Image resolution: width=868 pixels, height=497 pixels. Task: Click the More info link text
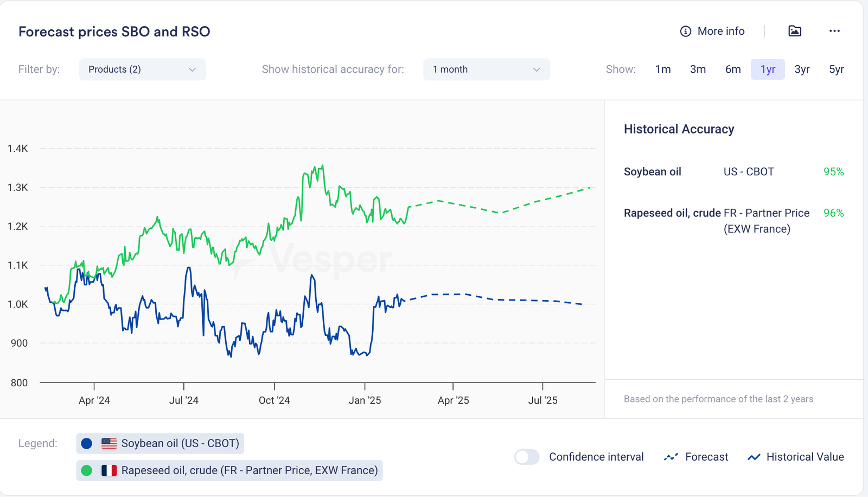[721, 31]
